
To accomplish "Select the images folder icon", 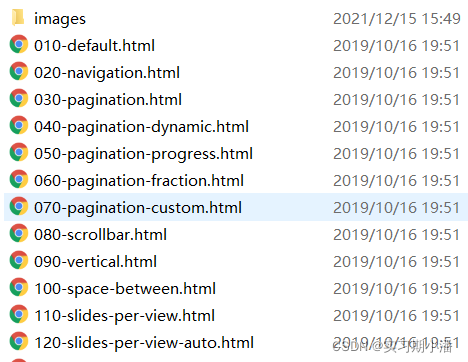I will pyautogui.click(x=18, y=18).
